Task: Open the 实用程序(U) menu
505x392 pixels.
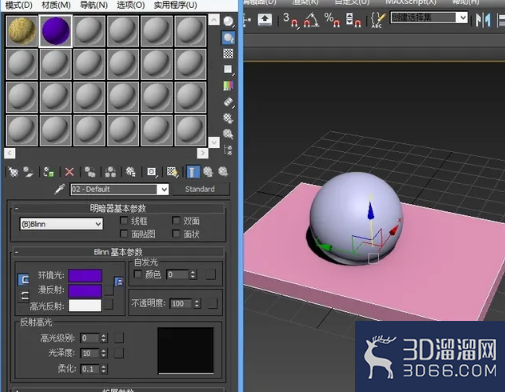Action: 175,5
